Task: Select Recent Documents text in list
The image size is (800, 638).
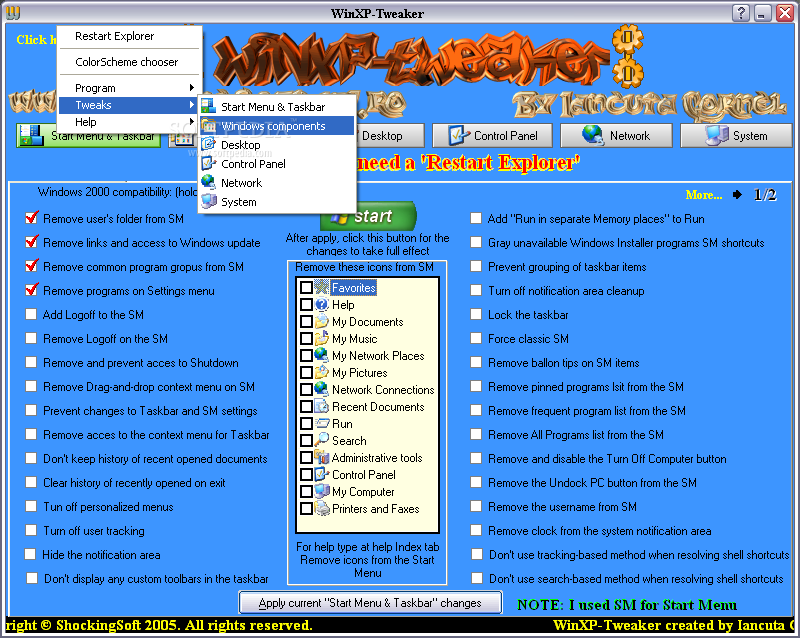Action: point(378,407)
